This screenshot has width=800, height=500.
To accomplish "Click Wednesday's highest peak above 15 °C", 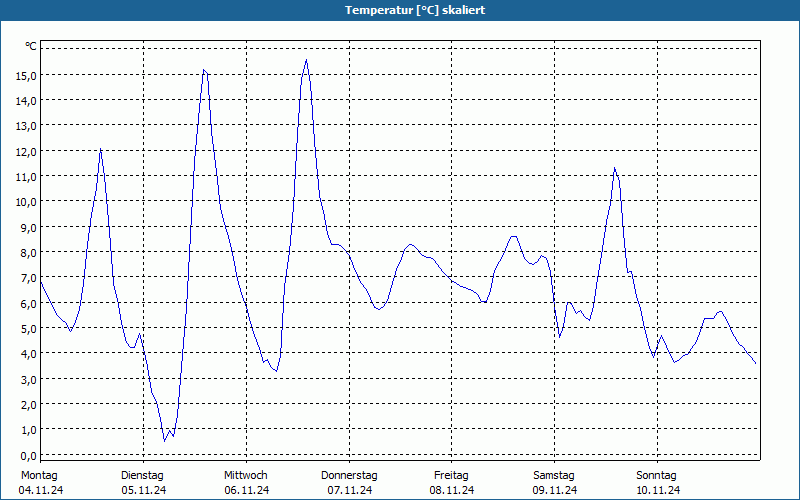I will point(306,60).
